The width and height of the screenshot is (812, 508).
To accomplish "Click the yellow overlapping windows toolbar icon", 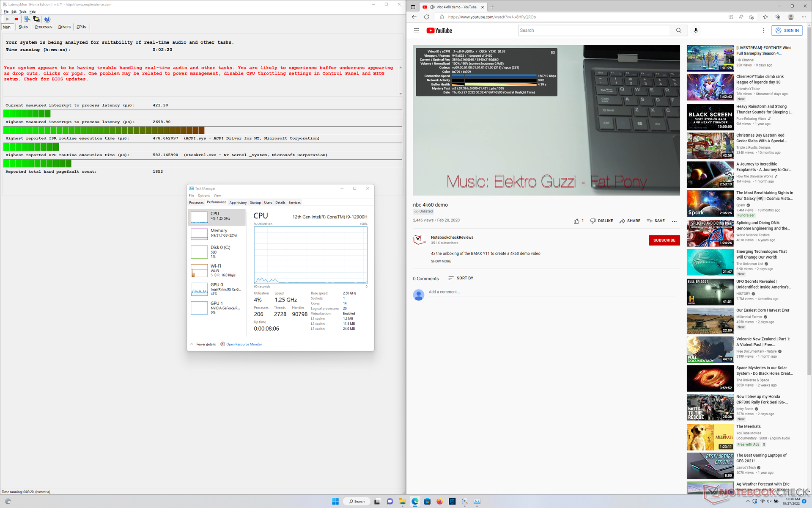I will coord(36,19).
